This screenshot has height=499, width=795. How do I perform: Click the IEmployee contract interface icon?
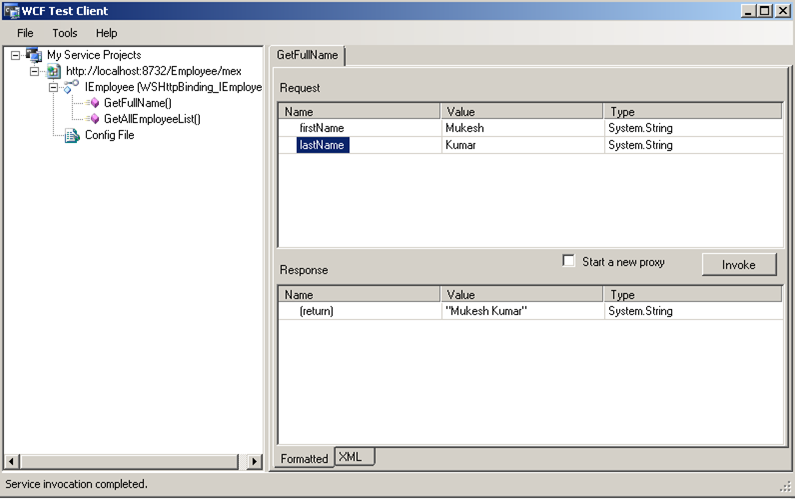pos(71,87)
